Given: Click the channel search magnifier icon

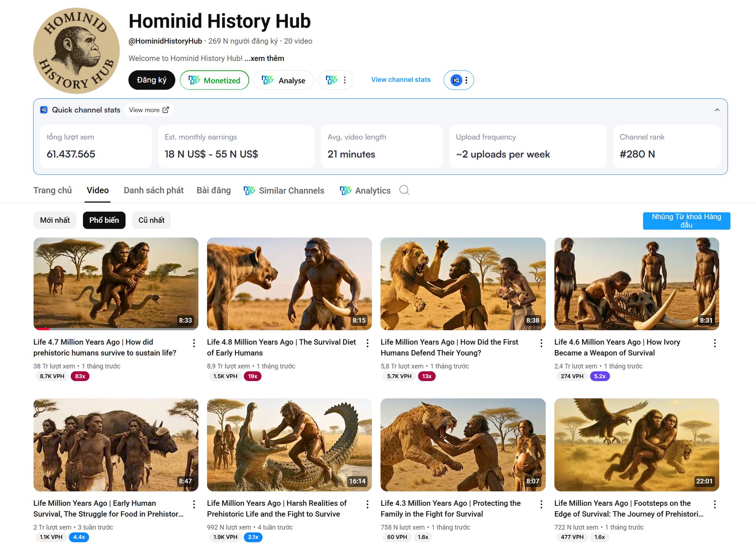Looking at the screenshot, I should click(404, 190).
